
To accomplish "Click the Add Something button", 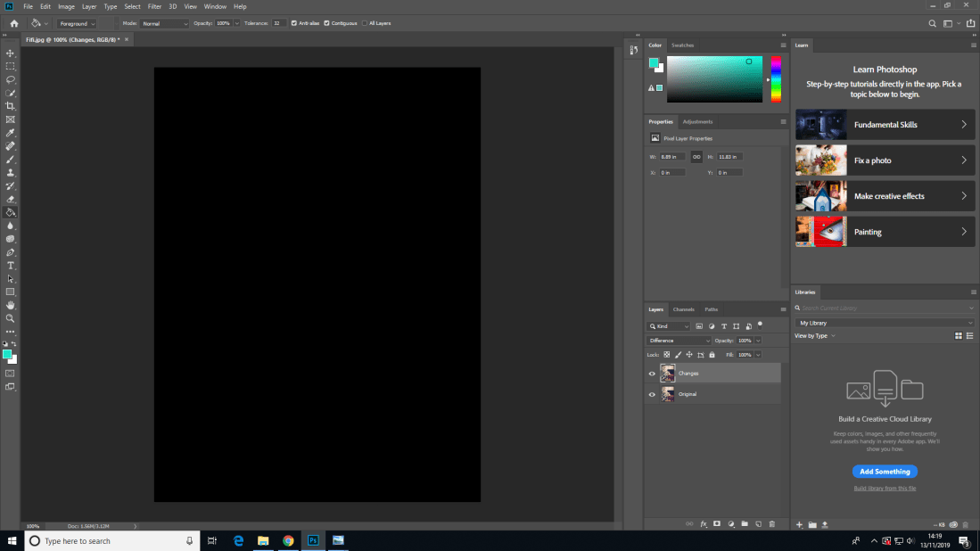I will tap(884, 471).
